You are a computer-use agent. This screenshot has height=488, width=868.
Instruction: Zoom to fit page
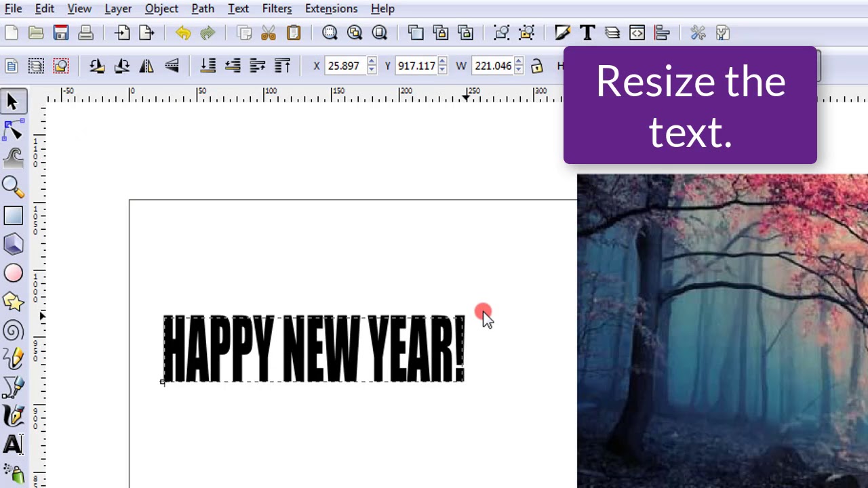(379, 33)
